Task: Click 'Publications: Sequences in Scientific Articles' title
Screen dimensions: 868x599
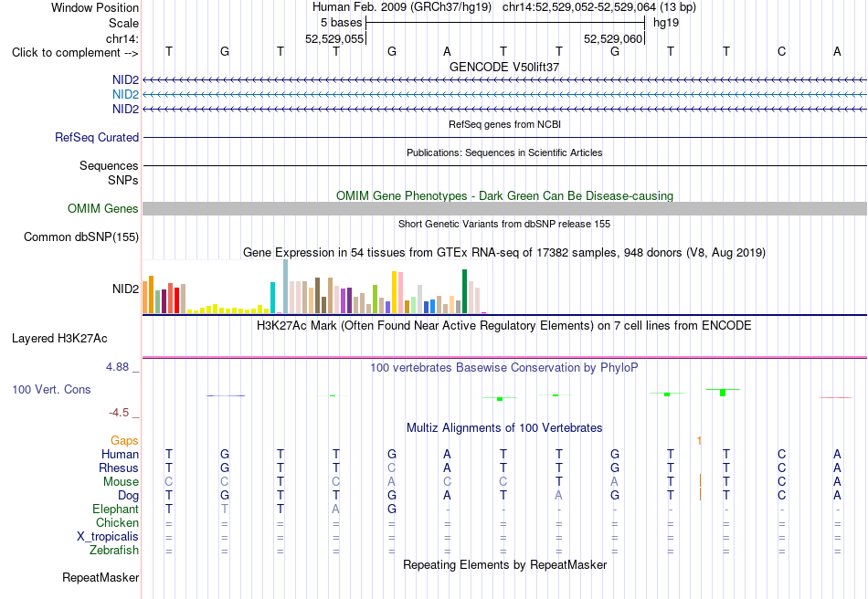Action: 504,152
